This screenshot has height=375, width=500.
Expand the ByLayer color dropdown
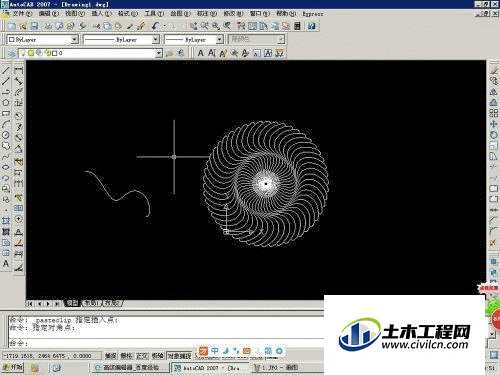(x=75, y=39)
